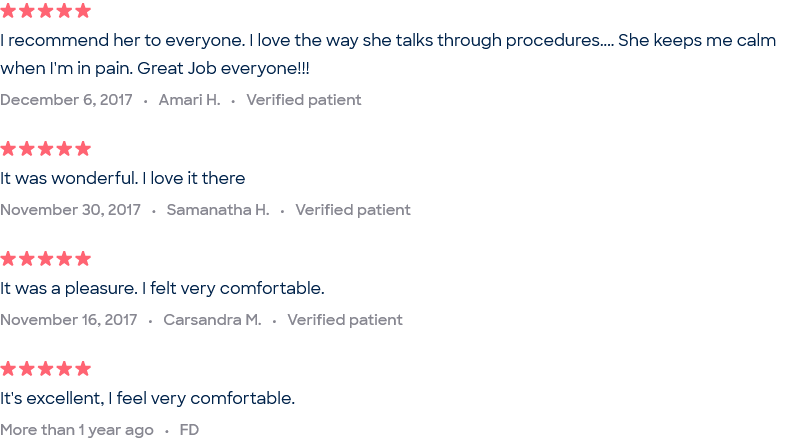Click the first star of Amari H.'s review
Screen dimensions: 785x446
(x=8, y=11)
